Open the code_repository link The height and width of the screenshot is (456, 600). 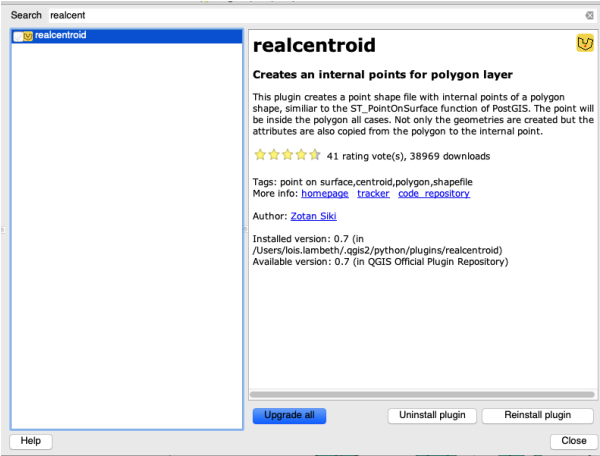(434, 194)
